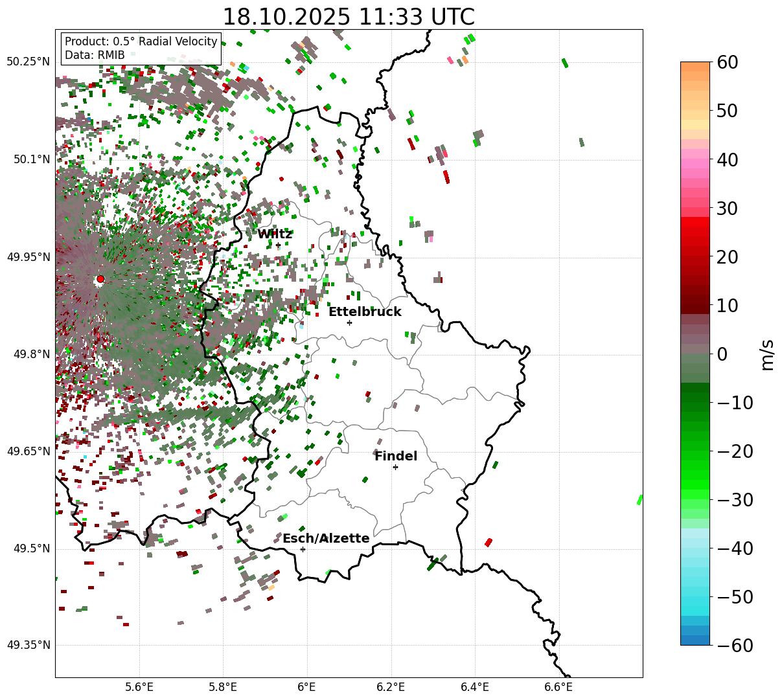Click the colorbar 30 tick label

click(726, 208)
